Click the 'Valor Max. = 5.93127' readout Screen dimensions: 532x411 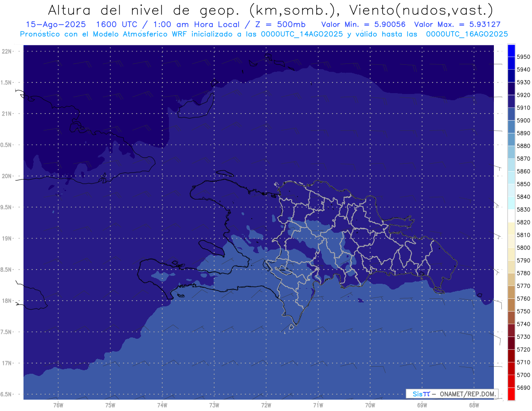(457, 24)
